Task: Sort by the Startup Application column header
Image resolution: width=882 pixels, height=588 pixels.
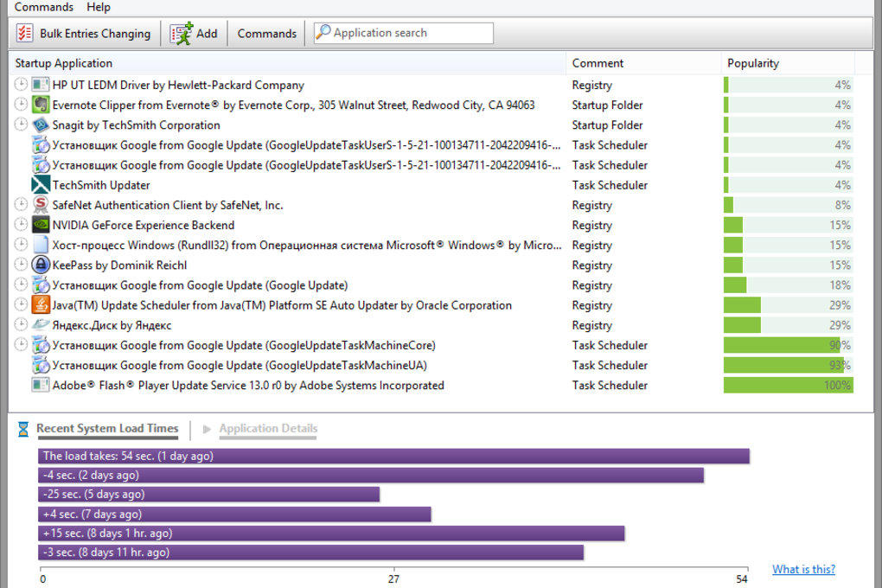Action: [x=64, y=63]
